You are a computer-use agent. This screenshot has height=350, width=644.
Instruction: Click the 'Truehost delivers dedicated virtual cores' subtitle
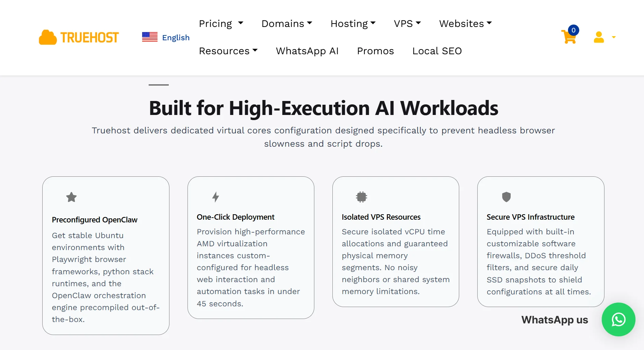pyautogui.click(x=323, y=137)
